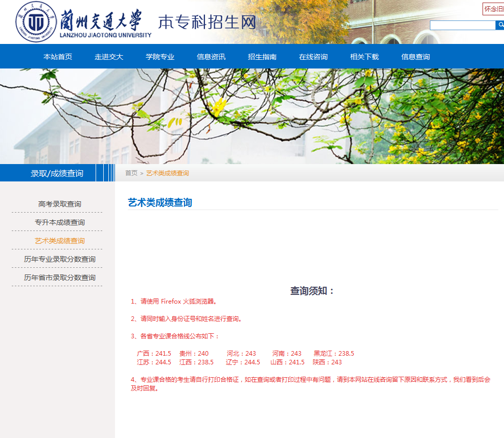Open 信息查询 navigation menu item
Viewport: 504px width, 438px height.
416,57
